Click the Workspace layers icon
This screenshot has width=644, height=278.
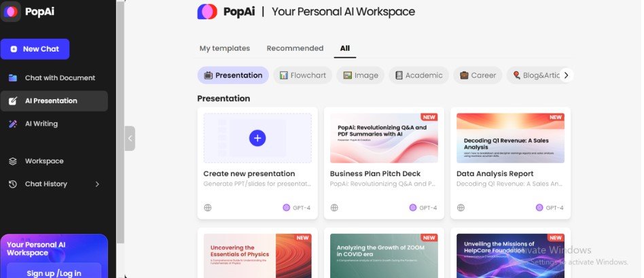(x=13, y=161)
